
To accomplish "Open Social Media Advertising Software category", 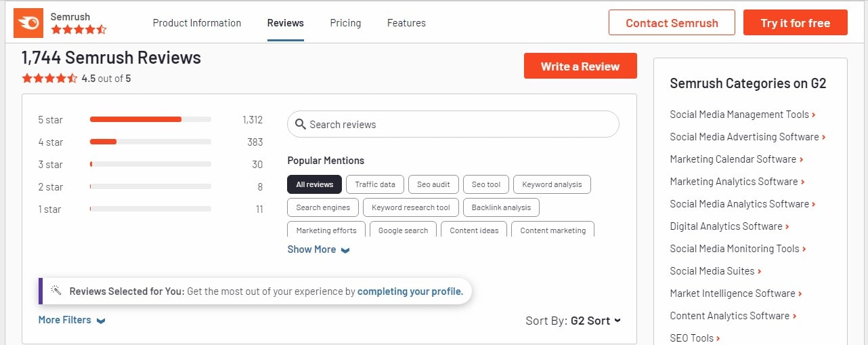I will pyautogui.click(x=747, y=137).
